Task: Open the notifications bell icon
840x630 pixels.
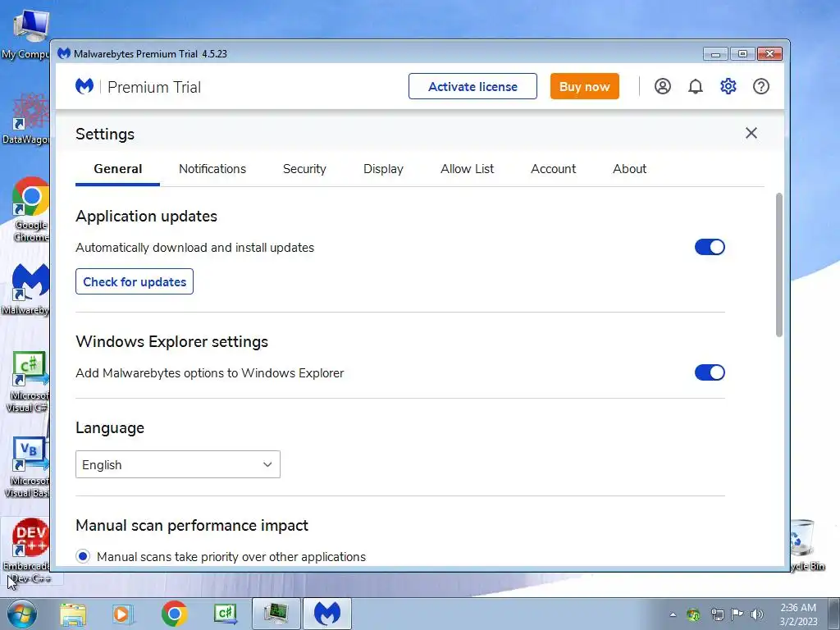Action: click(x=696, y=86)
